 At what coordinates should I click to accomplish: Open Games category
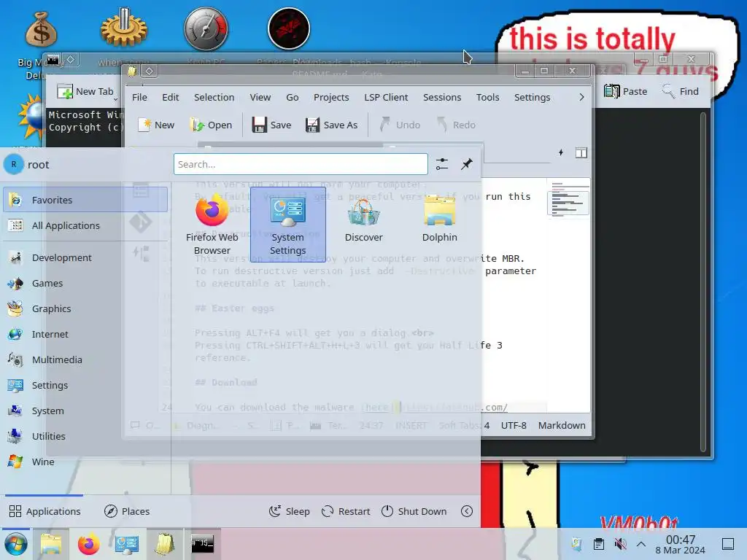pyautogui.click(x=85, y=284)
